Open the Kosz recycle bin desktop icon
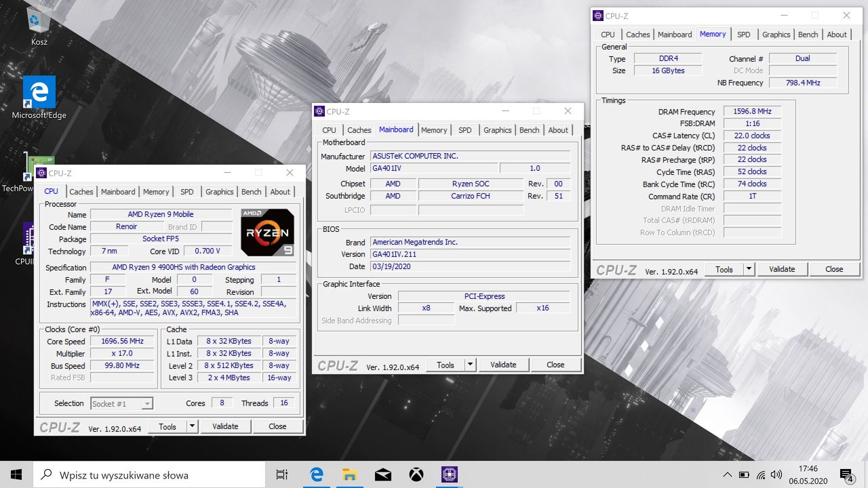Viewport: 868px width, 488px height. (x=39, y=26)
